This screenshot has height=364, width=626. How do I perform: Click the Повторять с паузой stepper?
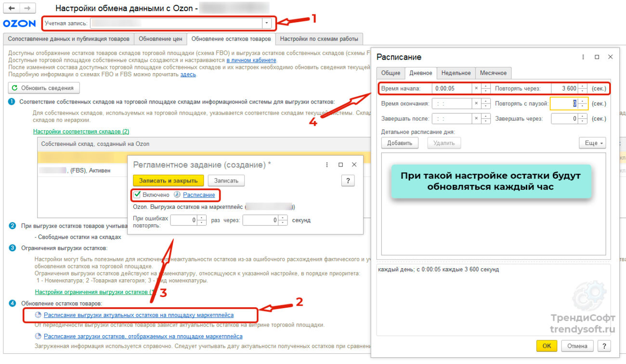[583, 104]
